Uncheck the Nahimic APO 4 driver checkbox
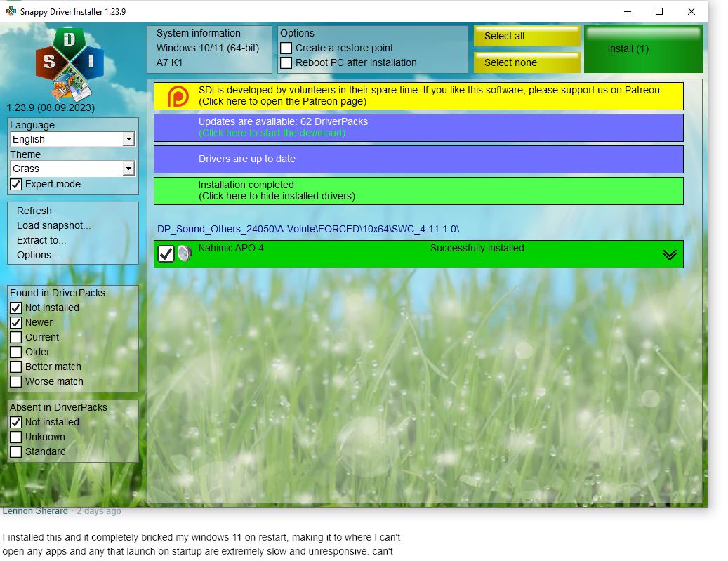 click(166, 253)
